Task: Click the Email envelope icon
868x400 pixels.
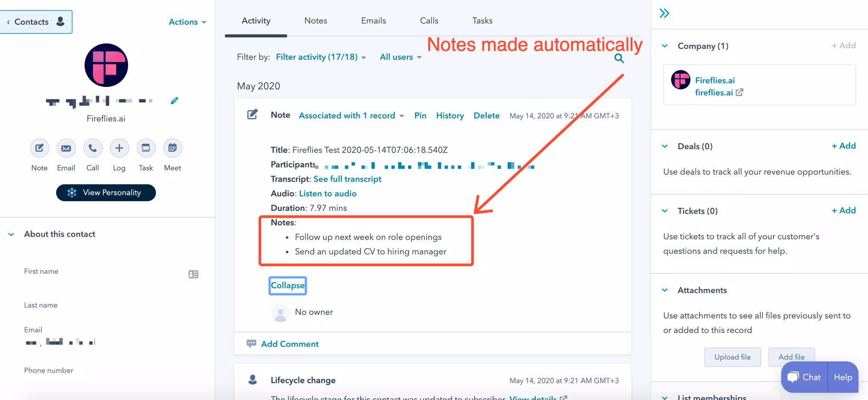Action: click(x=66, y=148)
